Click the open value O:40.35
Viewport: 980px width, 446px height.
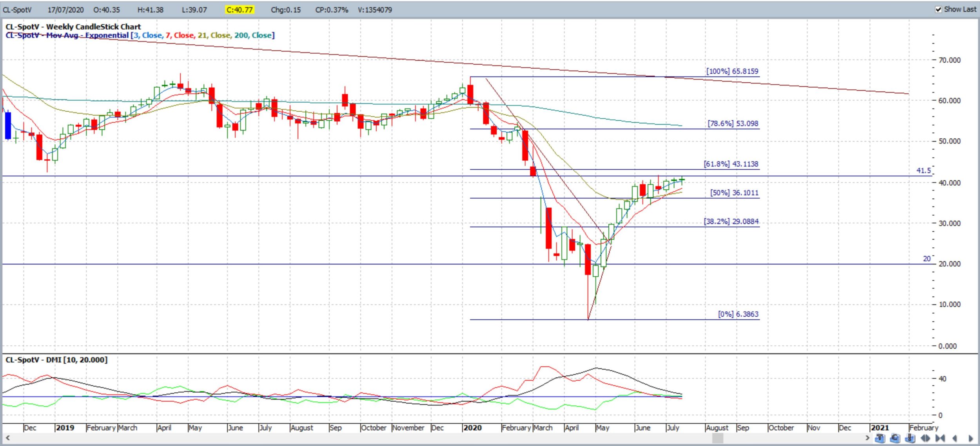[x=107, y=10]
